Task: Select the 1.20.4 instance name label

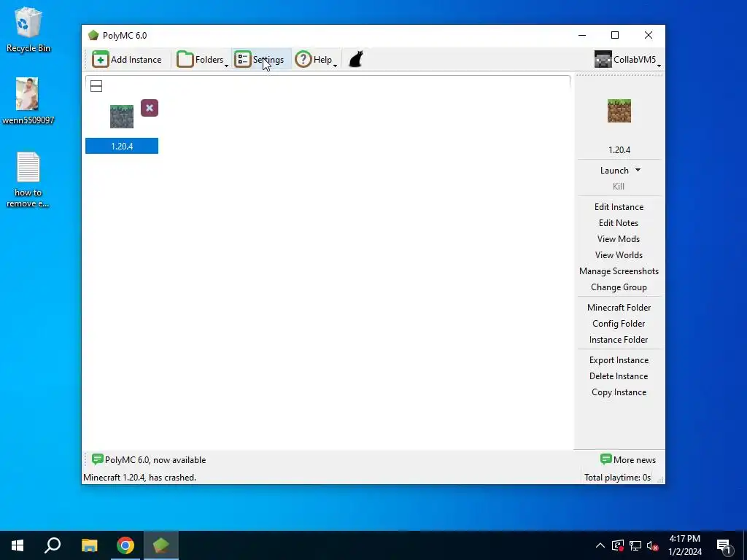Action: (122, 146)
